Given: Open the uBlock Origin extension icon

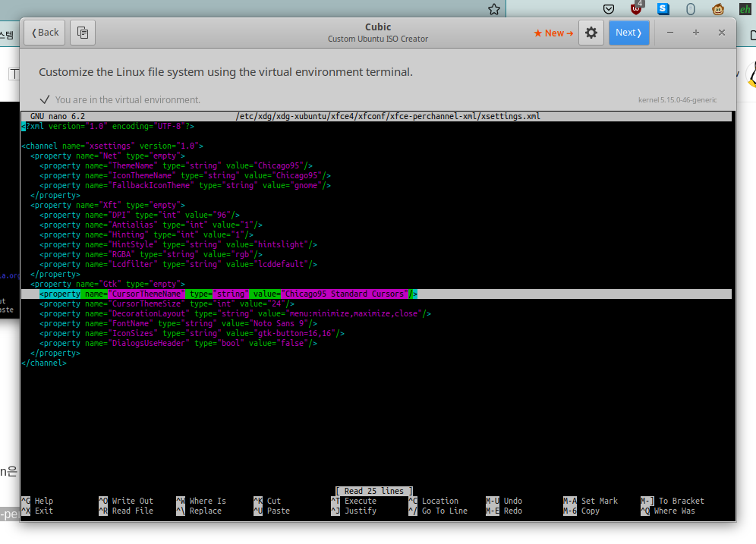Looking at the screenshot, I should pos(636,8).
